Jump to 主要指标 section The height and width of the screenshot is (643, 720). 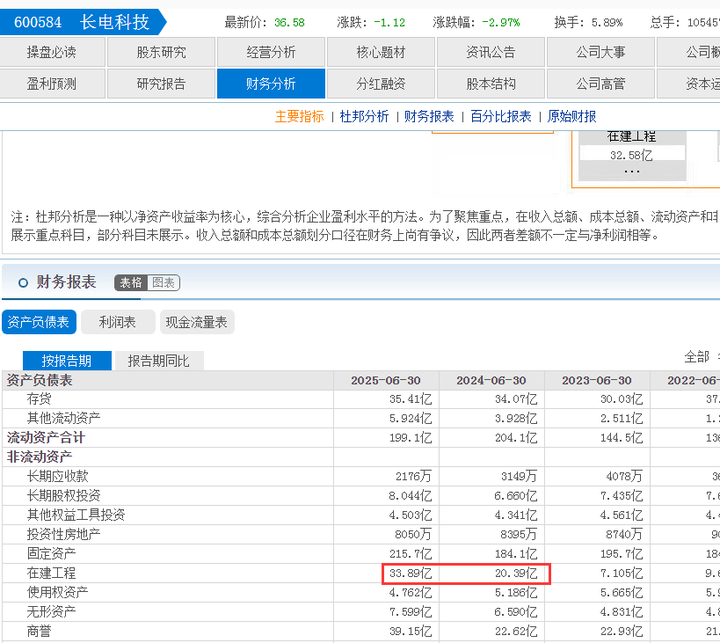point(299,116)
